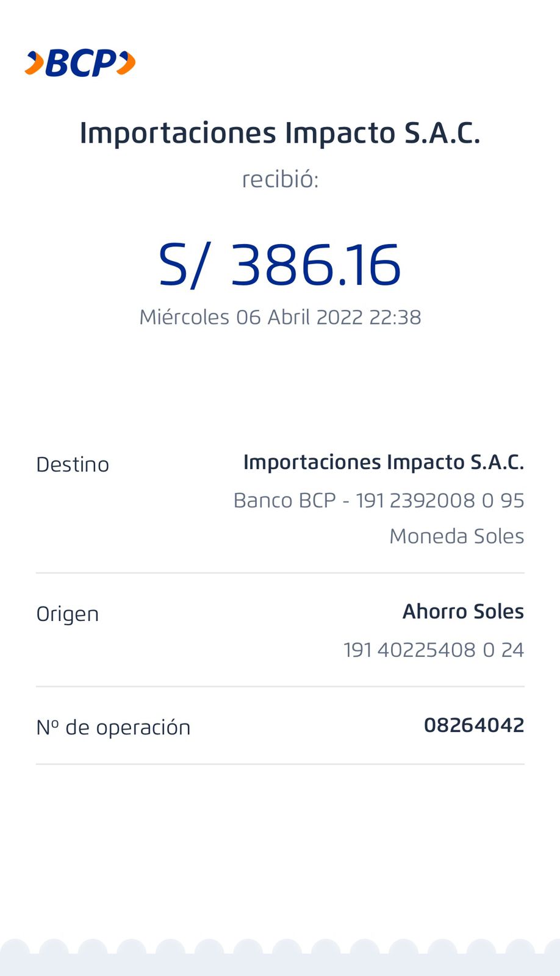Viewport: 560px width, 976px height.
Task: Click the right orange chevron of the BCP logo
Action: (x=126, y=63)
